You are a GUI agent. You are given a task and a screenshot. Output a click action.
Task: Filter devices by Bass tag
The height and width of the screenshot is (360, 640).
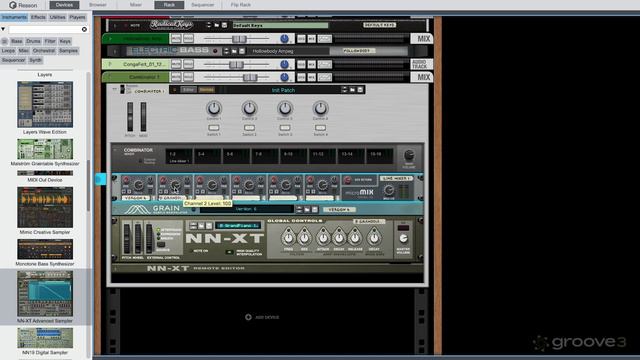[x=17, y=41]
